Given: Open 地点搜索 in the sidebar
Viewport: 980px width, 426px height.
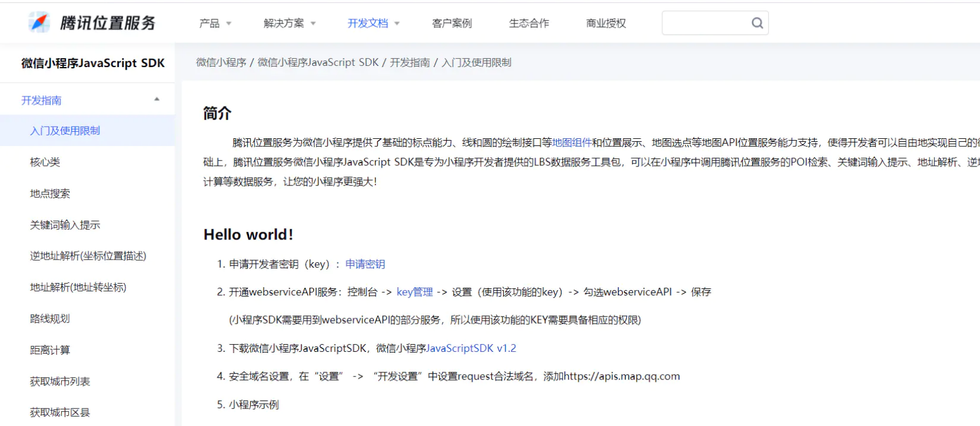Looking at the screenshot, I should (x=50, y=194).
